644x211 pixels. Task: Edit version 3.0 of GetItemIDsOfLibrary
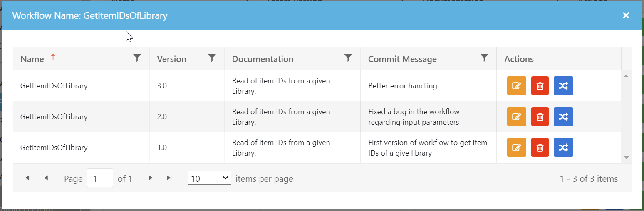(x=516, y=86)
